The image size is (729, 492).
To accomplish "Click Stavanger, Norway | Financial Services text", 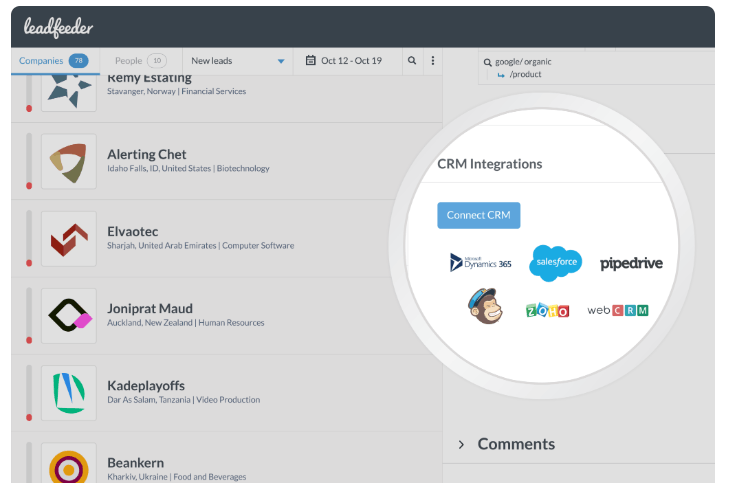I will pyautogui.click(x=177, y=92).
